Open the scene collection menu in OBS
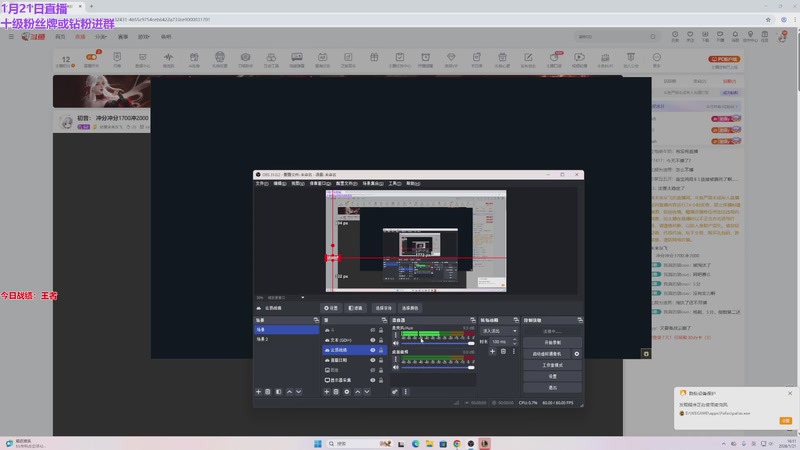800x450 pixels. [373, 184]
